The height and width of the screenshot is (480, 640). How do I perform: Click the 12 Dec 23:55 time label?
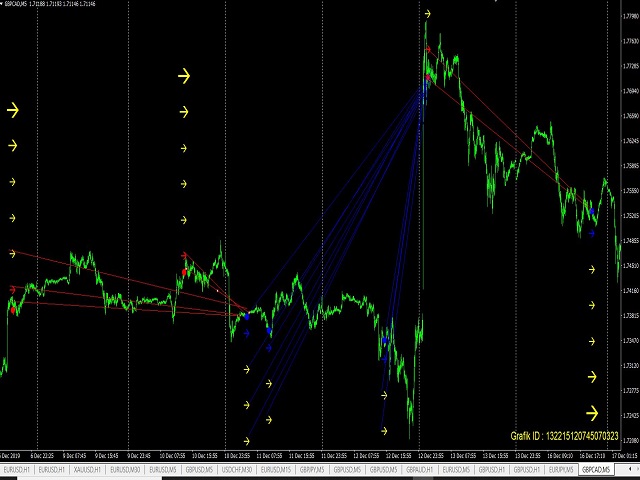431,456
